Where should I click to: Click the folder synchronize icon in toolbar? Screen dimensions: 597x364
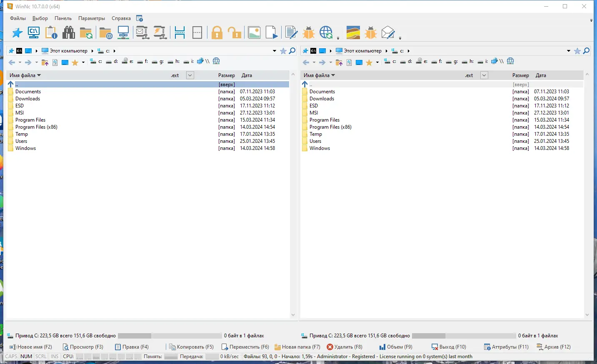pos(86,32)
